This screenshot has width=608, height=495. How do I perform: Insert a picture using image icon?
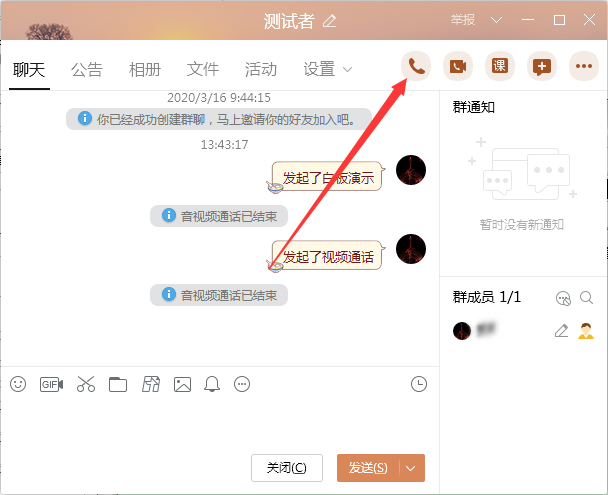[x=182, y=385]
